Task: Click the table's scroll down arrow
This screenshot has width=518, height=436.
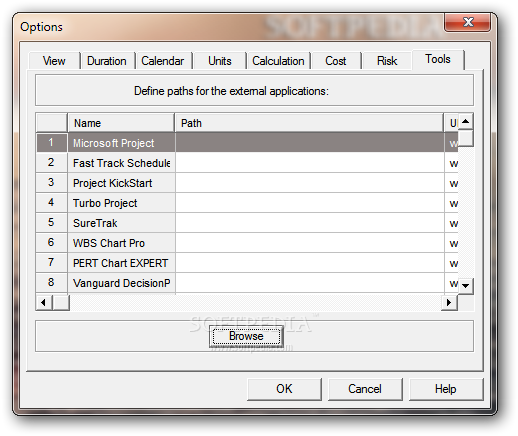Action: pos(466,286)
